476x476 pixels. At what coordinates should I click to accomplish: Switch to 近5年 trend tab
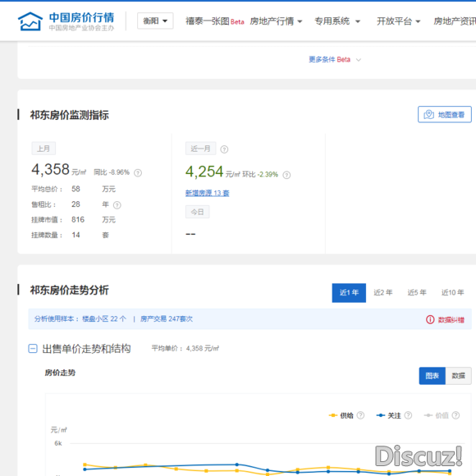(x=417, y=293)
